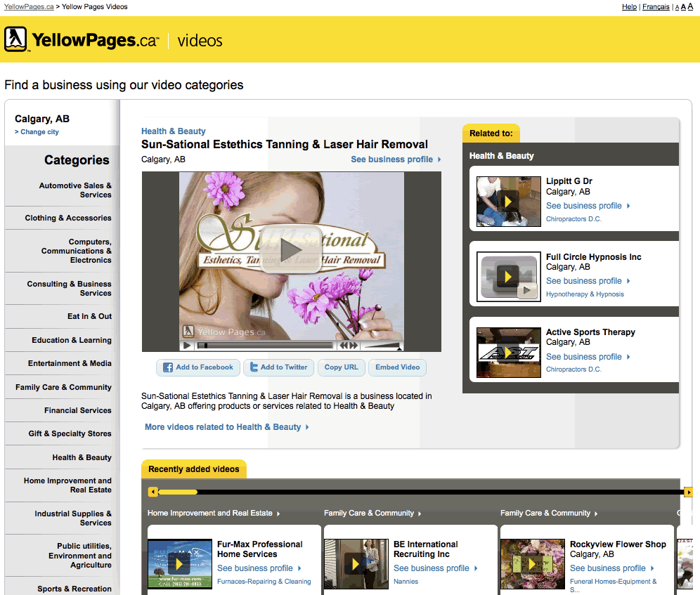The width and height of the screenshot is (700, 595).
Task: Select Sports & Recreation category
Action: [74, 589]
